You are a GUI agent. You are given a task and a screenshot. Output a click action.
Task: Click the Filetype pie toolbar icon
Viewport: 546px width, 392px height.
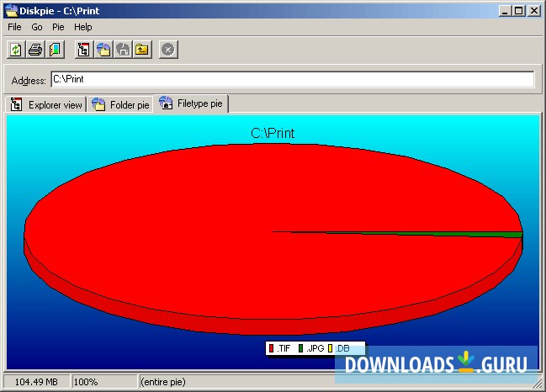(x=123, y=50)
